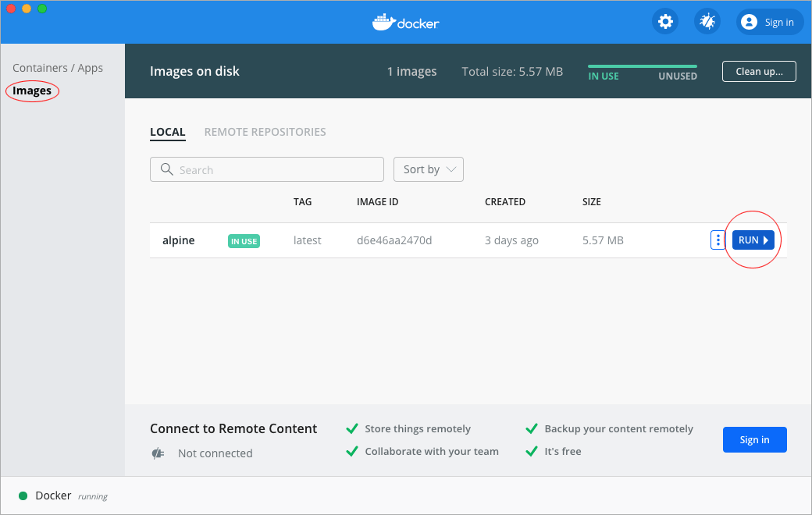Screen dimensions: 812x515
Task: Click the 5.57 MB size cell
Action: point(603,240)
